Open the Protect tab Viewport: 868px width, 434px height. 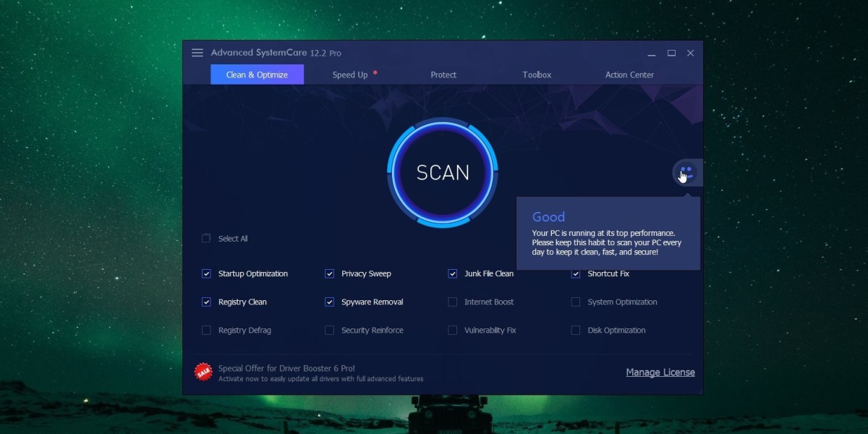coord(443,75)
